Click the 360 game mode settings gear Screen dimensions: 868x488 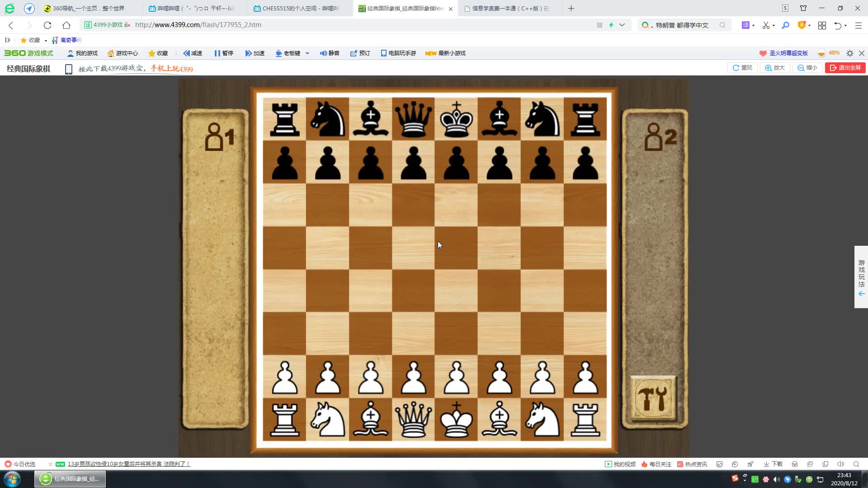coord(850,53)
